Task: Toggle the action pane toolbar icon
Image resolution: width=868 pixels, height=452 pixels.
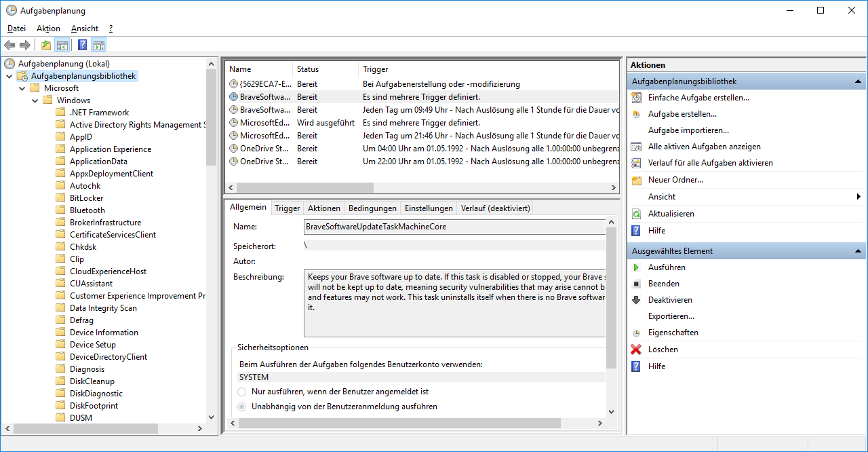Action: [99, 45]
